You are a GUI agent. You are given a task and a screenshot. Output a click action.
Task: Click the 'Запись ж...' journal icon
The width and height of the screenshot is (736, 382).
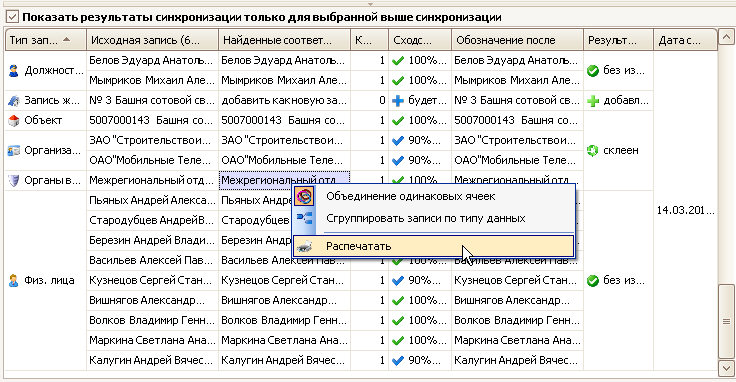14,100
